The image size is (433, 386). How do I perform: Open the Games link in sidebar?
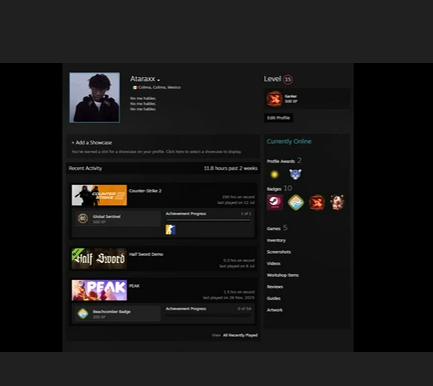(x=274, y=229)
